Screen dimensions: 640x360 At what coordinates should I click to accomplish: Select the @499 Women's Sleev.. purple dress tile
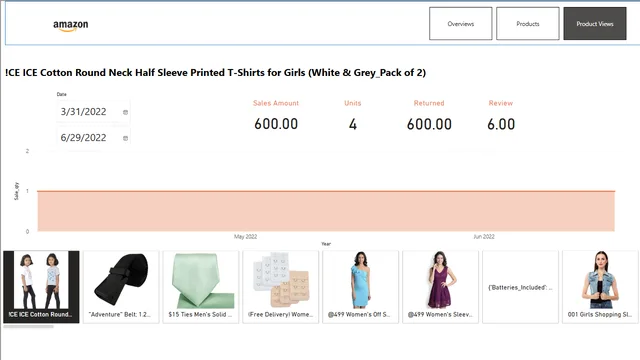pyautogui.click(x=440, y=287)
